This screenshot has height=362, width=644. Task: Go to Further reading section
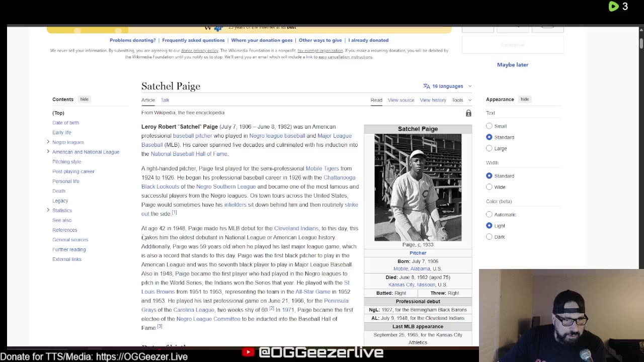[x=69, y=249]
